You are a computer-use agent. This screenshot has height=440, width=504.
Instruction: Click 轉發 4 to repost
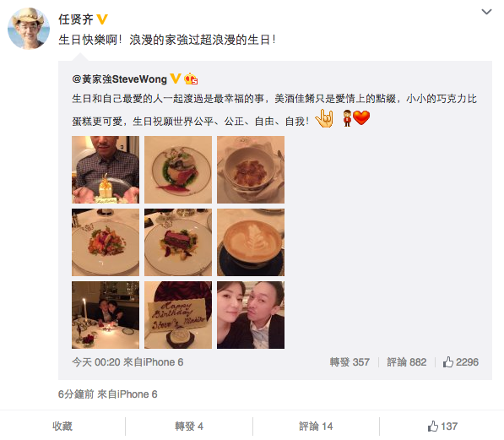pyautogui.click(x=189, y=426)
